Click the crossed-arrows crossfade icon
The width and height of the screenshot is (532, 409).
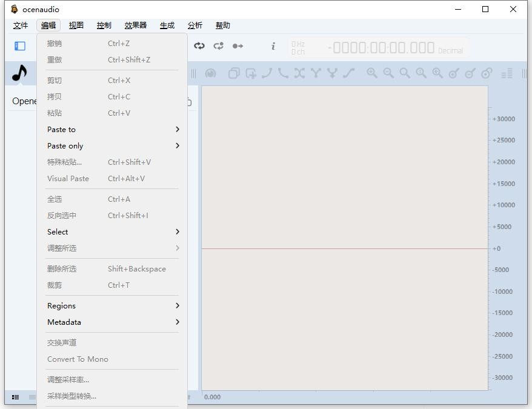coord(299,73)
